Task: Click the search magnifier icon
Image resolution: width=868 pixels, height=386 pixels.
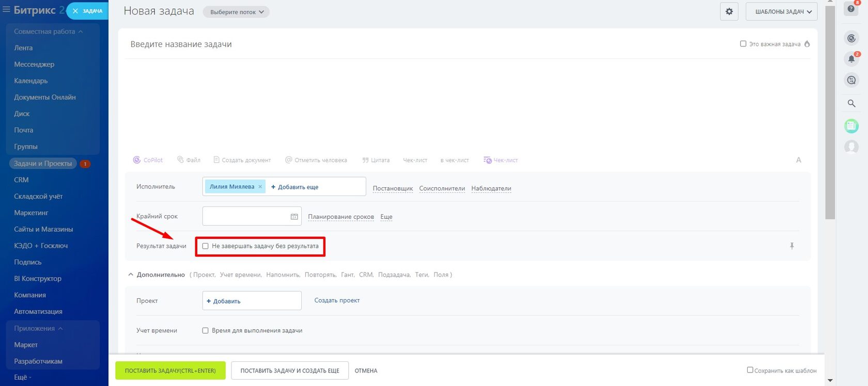Action: (851, 103)
